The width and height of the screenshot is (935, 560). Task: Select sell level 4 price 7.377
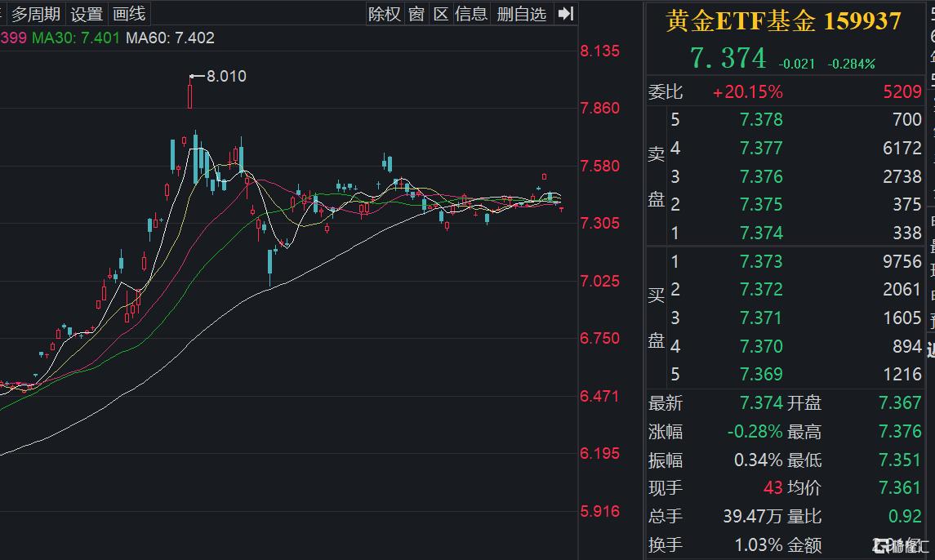point(761,148)
